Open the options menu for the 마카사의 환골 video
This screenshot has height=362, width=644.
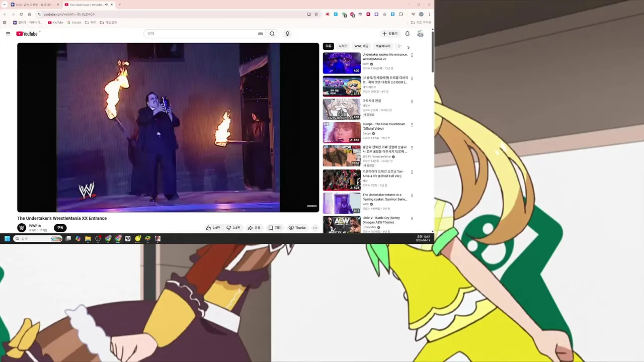click(412, 102)
